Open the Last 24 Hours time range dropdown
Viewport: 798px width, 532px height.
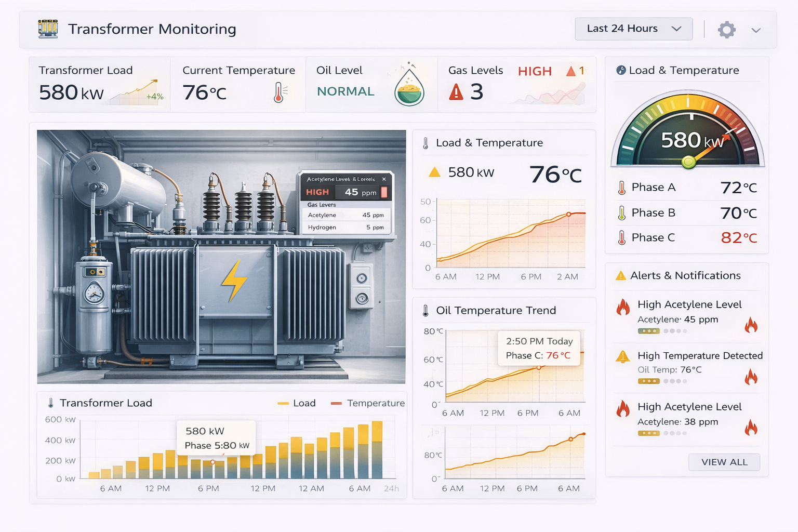633,29
